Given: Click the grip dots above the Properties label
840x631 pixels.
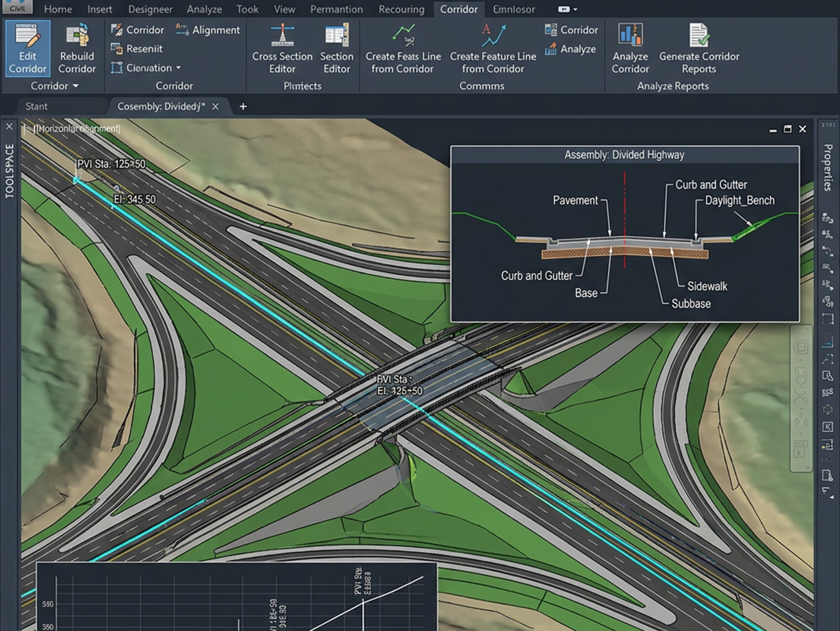Looking at the screenshot, I should (827, 125).
